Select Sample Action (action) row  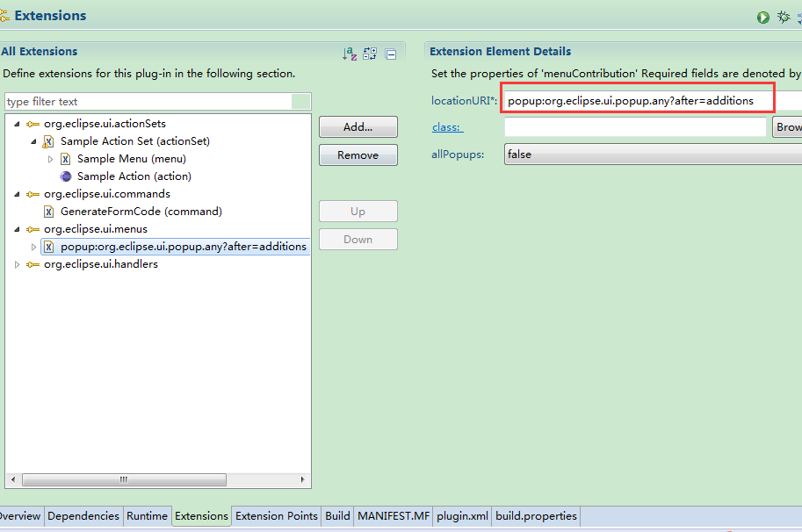pos(134,176)
